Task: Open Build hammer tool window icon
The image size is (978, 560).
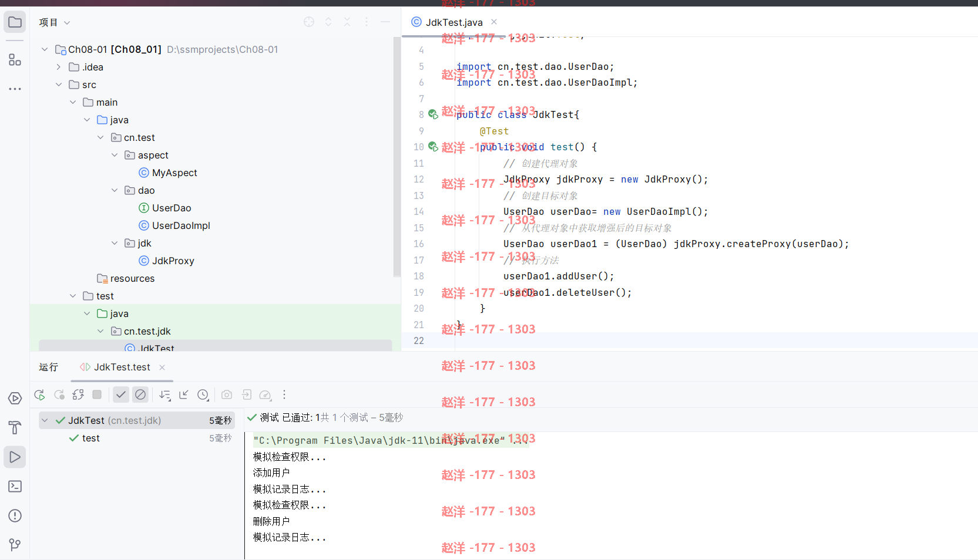Action: [x=15, y=428]
